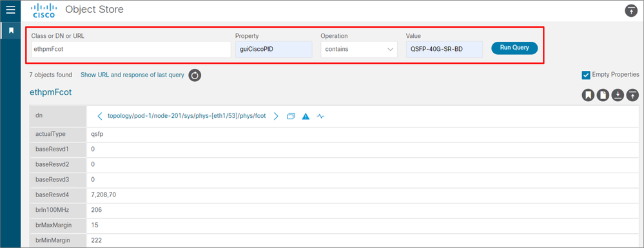This screenshot has height=248, width=644.
Task: Open the Operation dropdown showing contains
Action: [359, 49]
